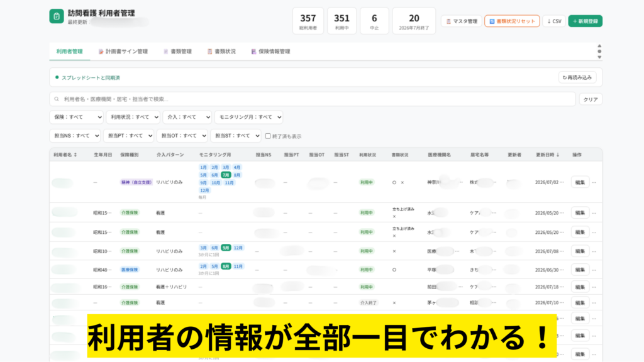The image size is (644, 362).
Task: Sort the table by 利用者名 column
Action: point(65,155)
